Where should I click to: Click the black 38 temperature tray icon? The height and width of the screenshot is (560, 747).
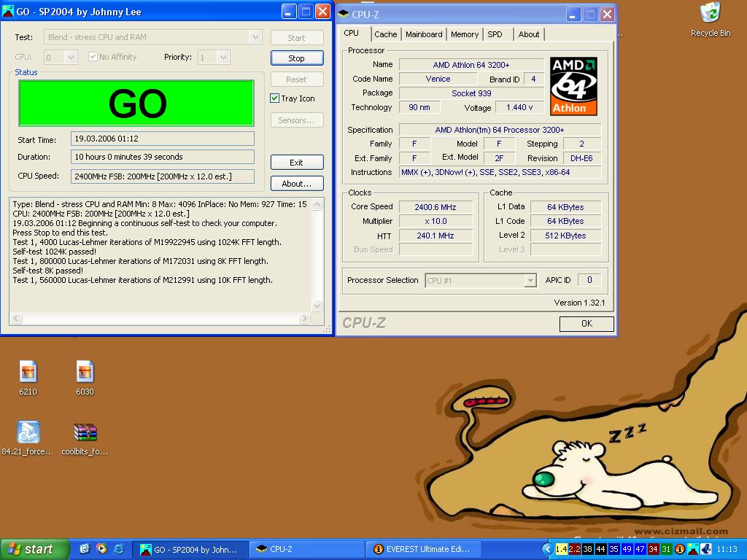[587, 550]
